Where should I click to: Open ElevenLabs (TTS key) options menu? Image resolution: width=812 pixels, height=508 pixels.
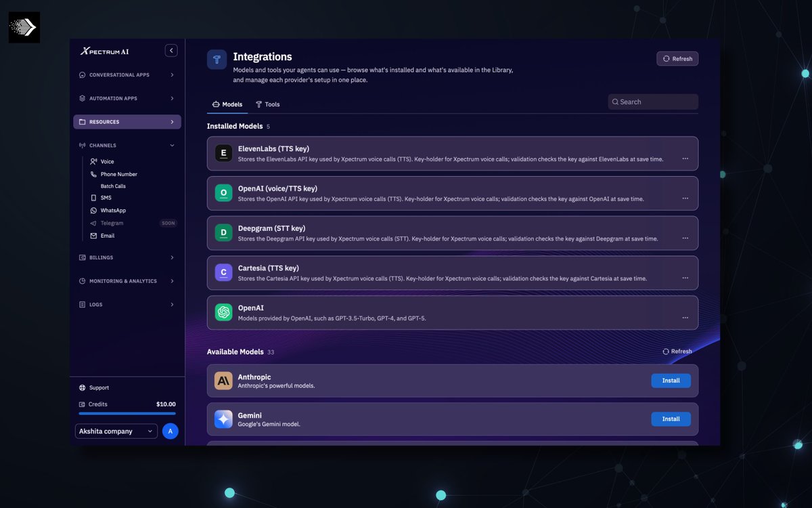[x=685, y=158]
